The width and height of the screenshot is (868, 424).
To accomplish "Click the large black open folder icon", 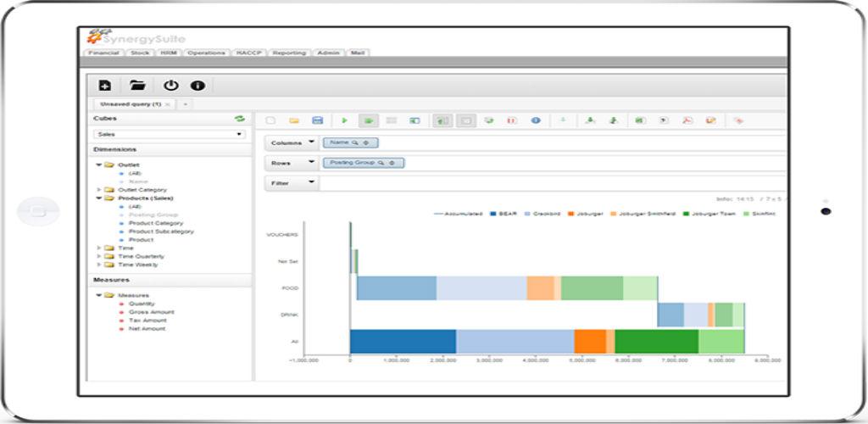I will (137, 86).
